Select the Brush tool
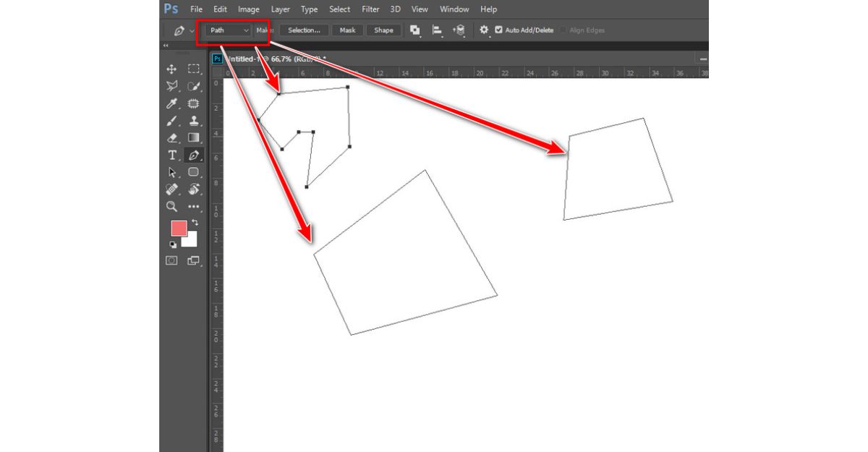Screen dimensions: 868x452 pyautogui.click(x=171, y=121)
